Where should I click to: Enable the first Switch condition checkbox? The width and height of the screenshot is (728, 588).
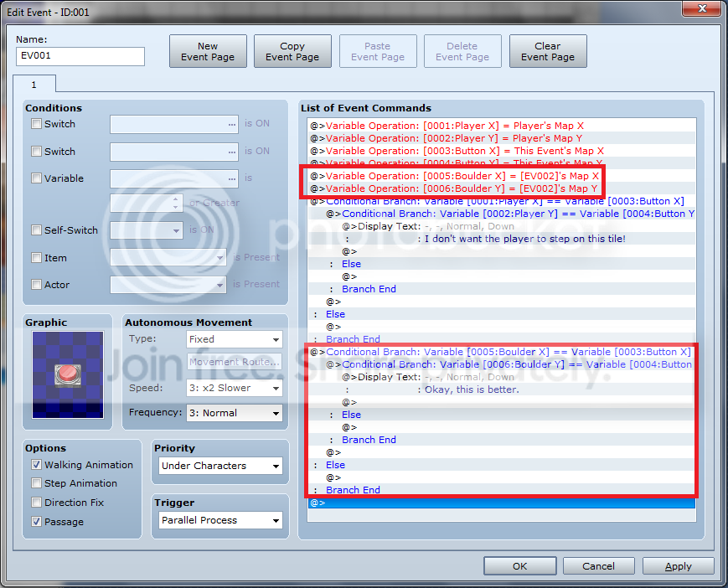pyautogui.click(x=36, y=124)
